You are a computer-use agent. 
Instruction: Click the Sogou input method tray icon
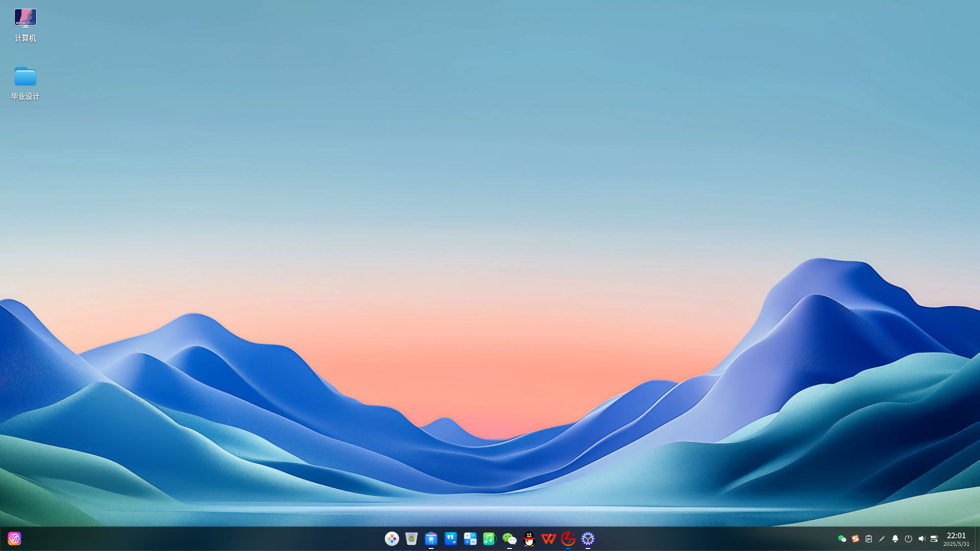click(855, 539)
